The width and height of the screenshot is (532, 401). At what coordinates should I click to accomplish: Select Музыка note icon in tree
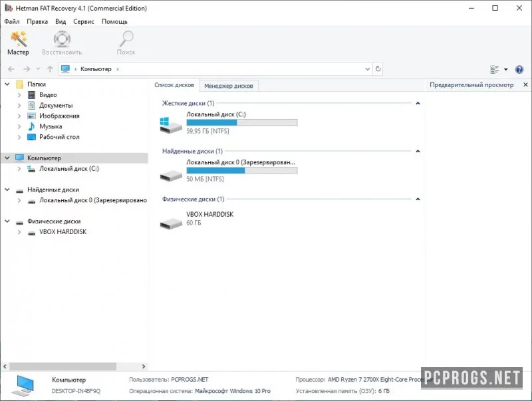click(31, 126)
